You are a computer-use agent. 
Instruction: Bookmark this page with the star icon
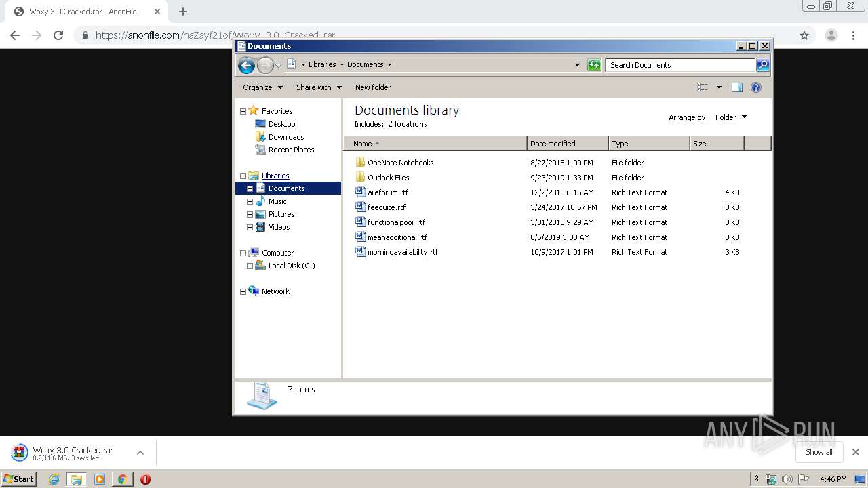804,35
